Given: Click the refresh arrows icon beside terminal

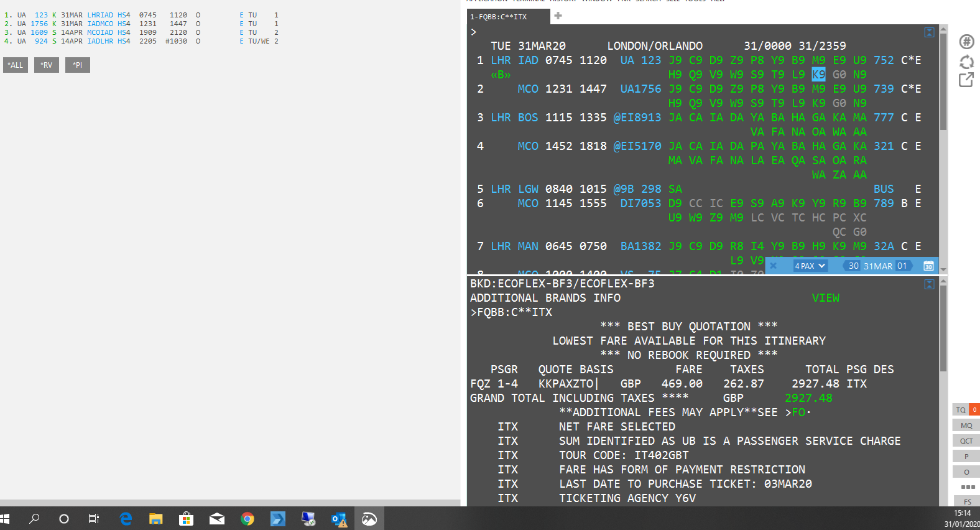Looking at the screenshot, I should [966, 62].
